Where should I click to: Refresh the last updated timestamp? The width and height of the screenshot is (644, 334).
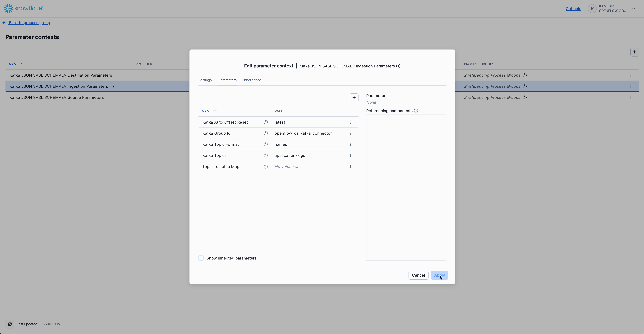point(10,324)
